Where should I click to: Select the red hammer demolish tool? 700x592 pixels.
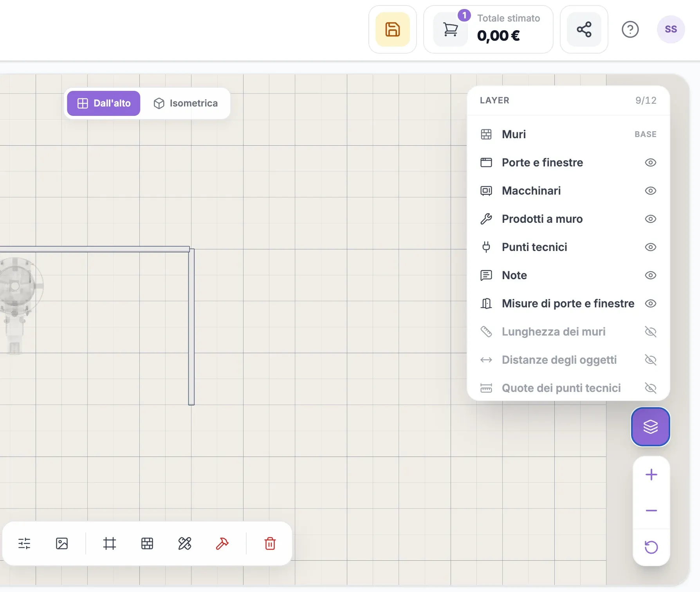point(222,543)
